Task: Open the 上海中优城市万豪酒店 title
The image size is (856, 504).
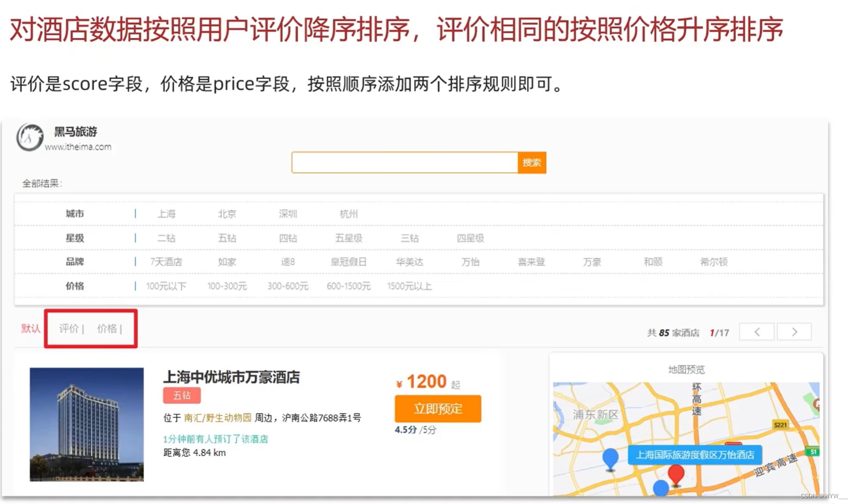Action: 231,377
